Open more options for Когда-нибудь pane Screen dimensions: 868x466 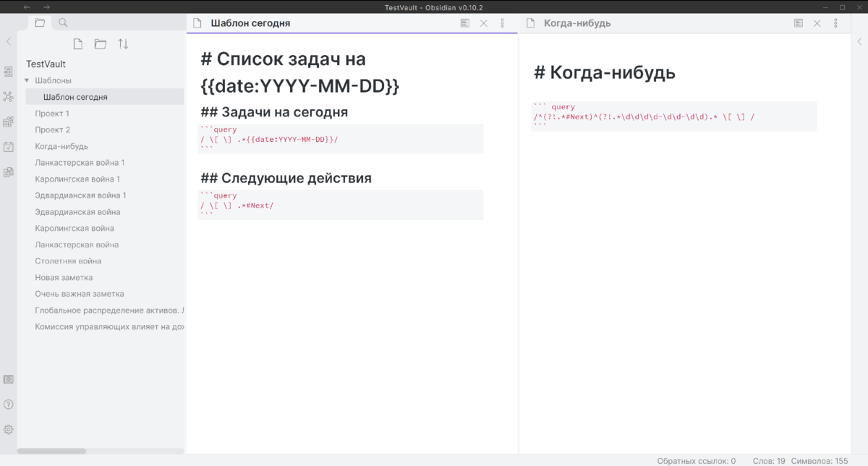(835, 23)
